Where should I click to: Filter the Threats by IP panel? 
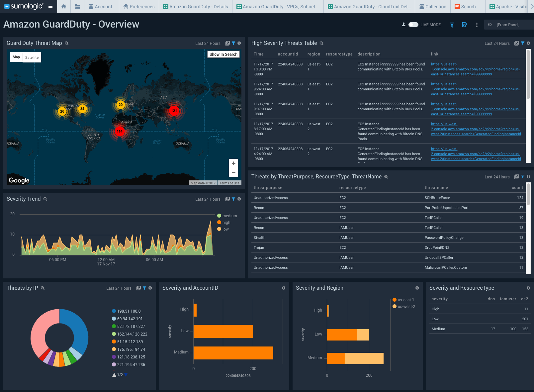pyautogui.click(x=144, y=288)
